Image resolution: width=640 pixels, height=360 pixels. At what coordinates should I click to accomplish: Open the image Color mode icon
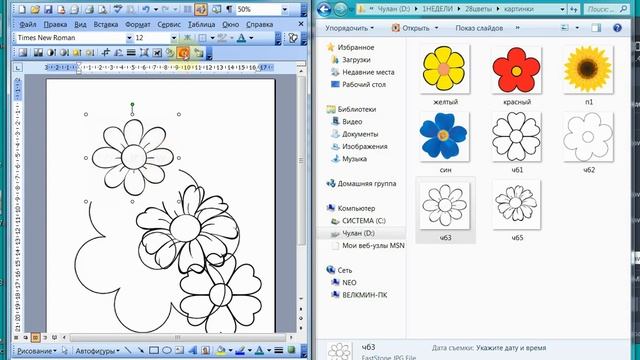pyautogui.click(x=38, y=53)
